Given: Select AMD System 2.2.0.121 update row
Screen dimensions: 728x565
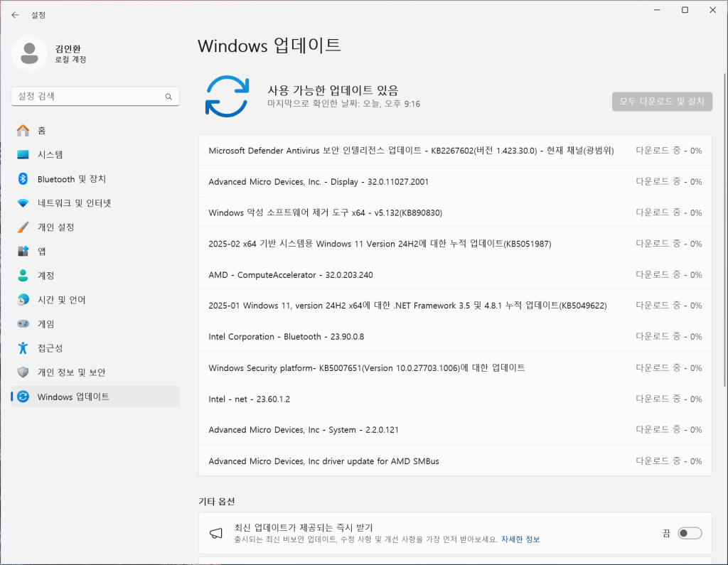Looking at the screenshot, I should (455, 430).
